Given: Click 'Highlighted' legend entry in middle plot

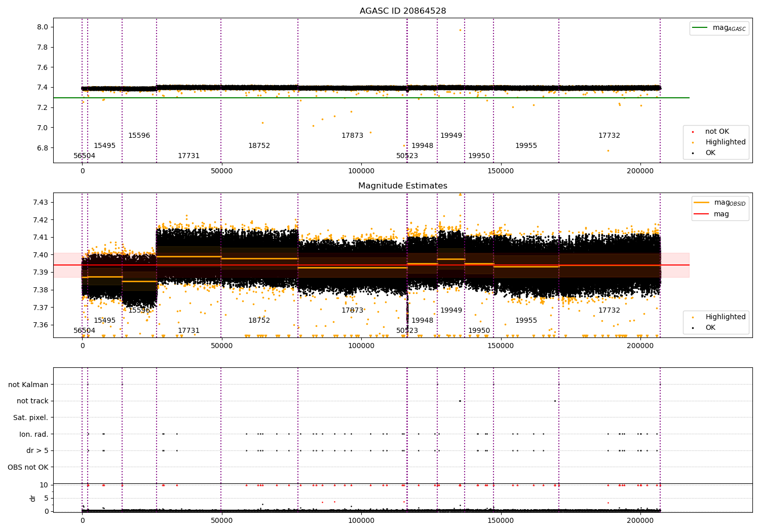Looking at the screenshot, I should [x=719, y=317].
